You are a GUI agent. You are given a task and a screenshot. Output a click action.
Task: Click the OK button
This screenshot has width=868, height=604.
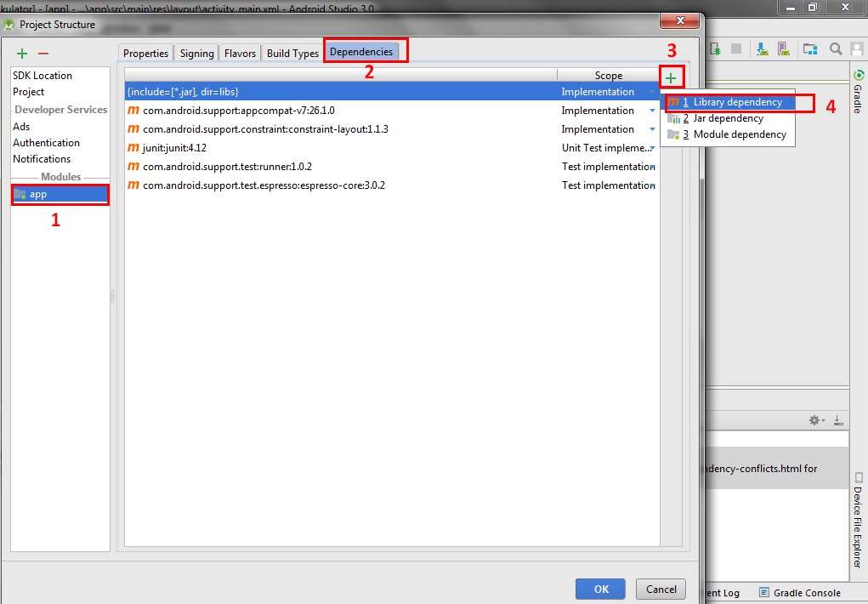pyautogui.click(x=600, y=589)
